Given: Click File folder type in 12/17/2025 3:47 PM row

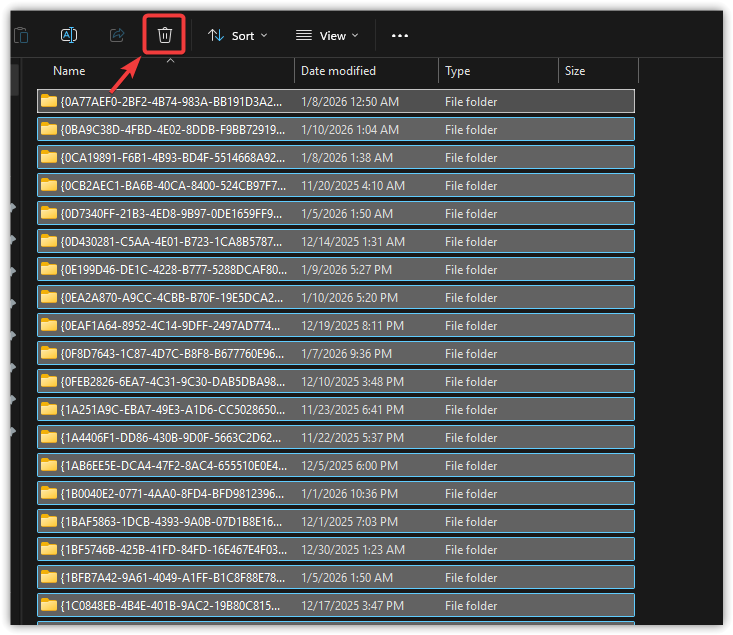Looking at the screenshot, I should (x=471, y=606).
